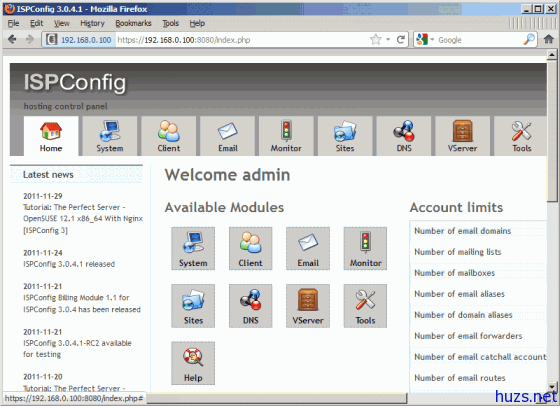Open news about Billing Module 1.1 release
This screenshot has height=406, width=560.
[82, 303]
